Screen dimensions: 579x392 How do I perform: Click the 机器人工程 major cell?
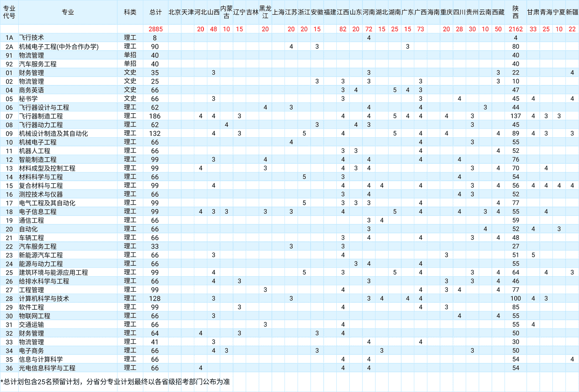tap(34, 151)
